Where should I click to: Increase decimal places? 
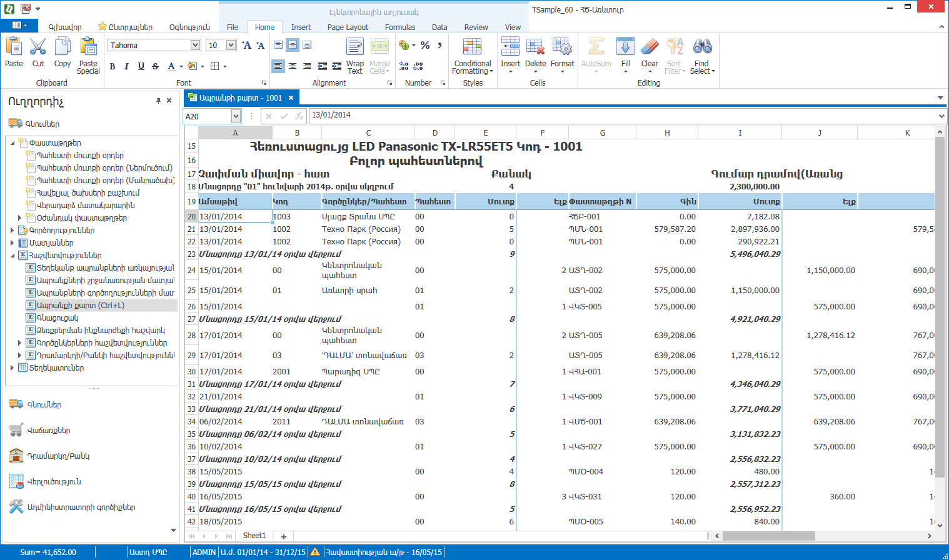pos(404,66)
